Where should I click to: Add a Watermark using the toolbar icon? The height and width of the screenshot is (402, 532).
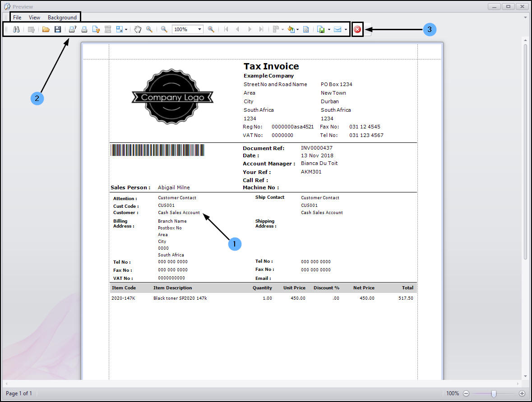306,29
